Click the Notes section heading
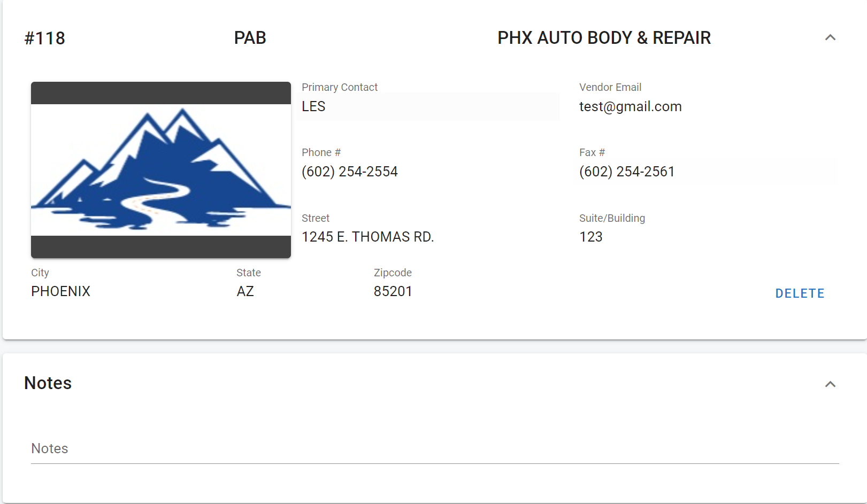The height and width of the screenshot is (504, 867). (x=48, y=383)
